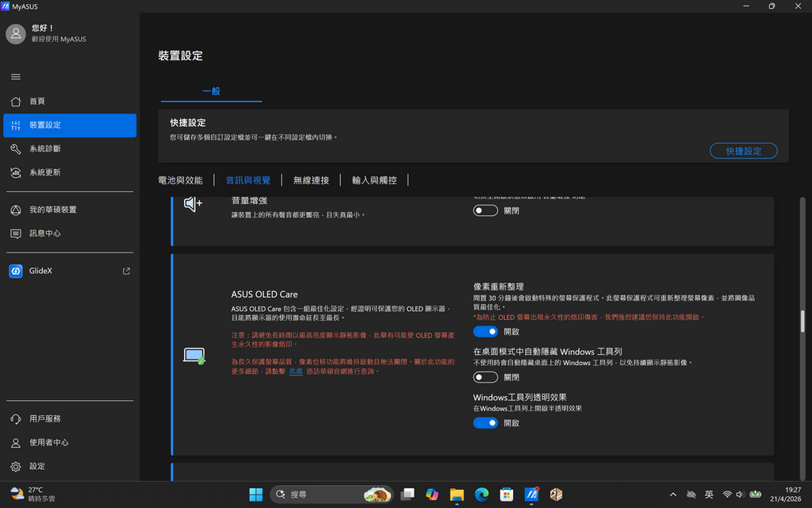
Task: Select 裝置設定 in sidebar
Action: coord(70,125)
